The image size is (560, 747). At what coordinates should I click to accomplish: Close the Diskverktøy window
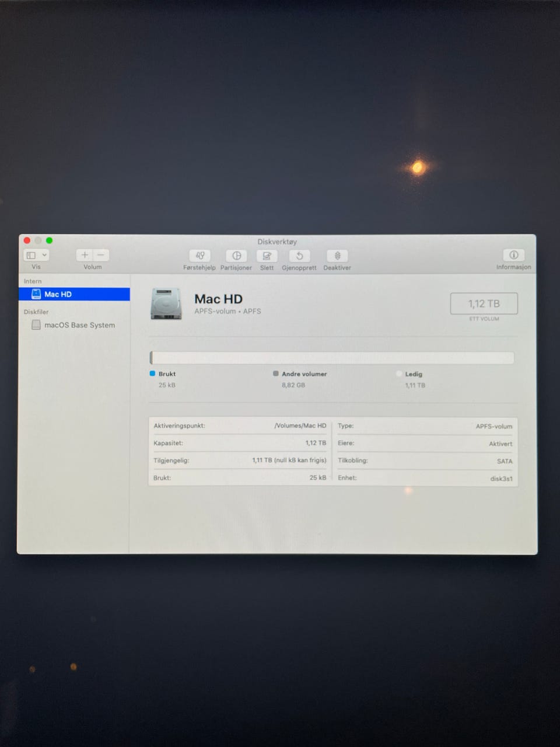coord(27,240)
